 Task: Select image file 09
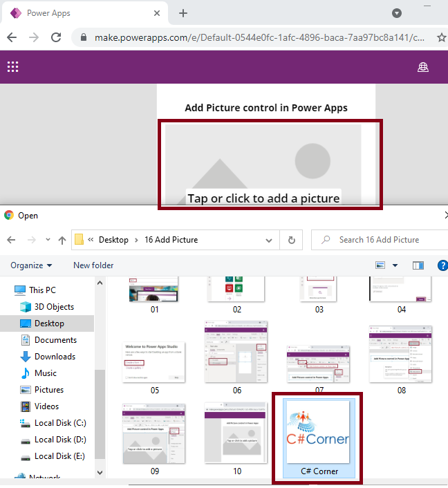[154, 439]
